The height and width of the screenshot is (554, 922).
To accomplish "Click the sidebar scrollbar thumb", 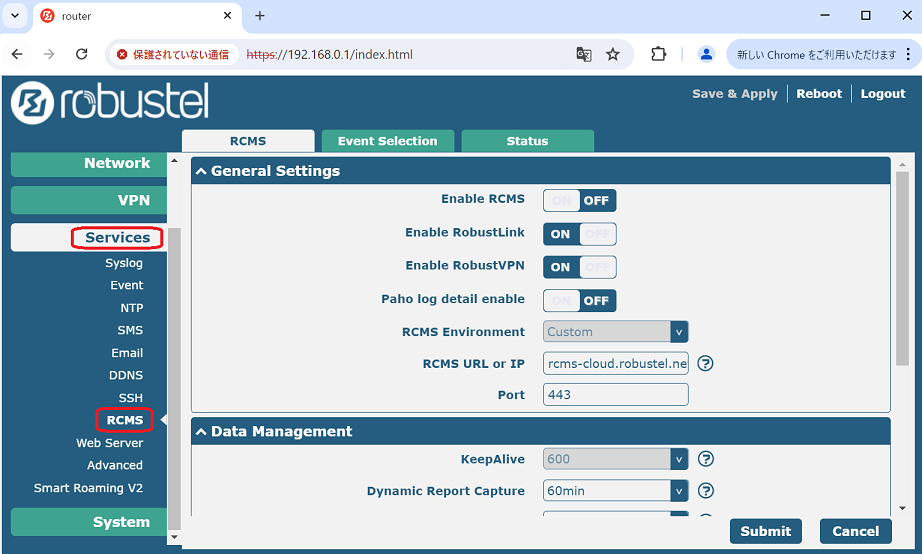I will (x=174, y=379).
